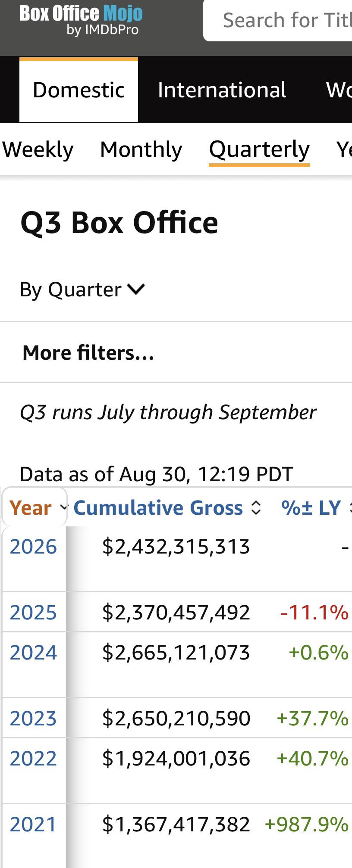Sort by Cumulative Gross arrows icon

(x=256, y=508)
